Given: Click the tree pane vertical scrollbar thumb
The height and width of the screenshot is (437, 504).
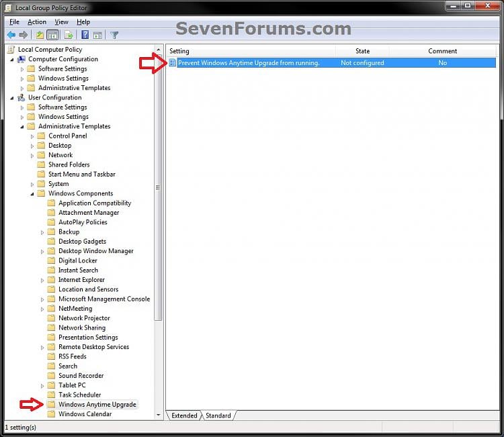Looking at the screenshot, I should point(158,187).
